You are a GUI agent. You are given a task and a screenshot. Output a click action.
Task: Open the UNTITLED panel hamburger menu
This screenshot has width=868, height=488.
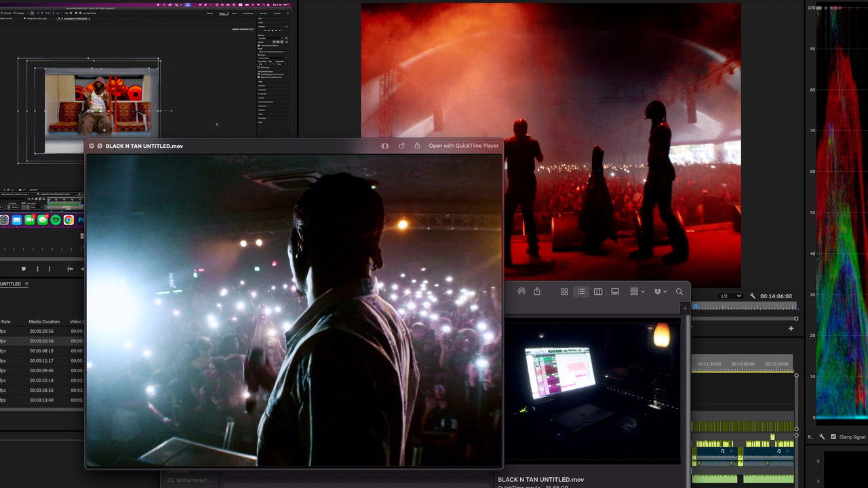[27, 284]
